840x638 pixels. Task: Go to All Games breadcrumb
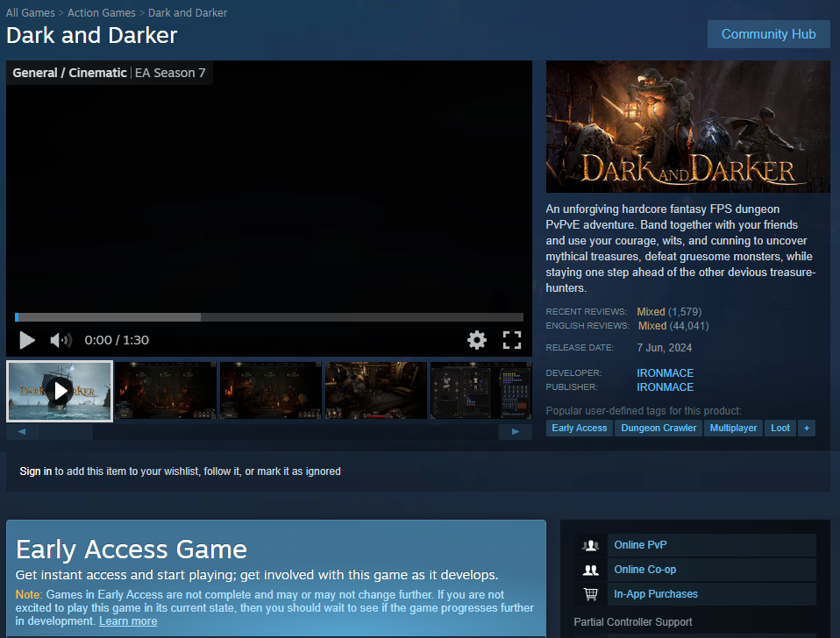30,13
